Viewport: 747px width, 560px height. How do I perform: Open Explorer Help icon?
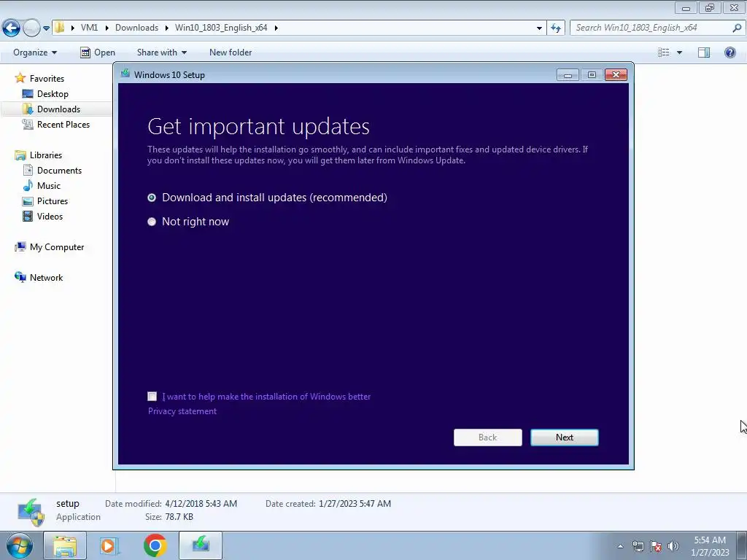tap(729, 52)
